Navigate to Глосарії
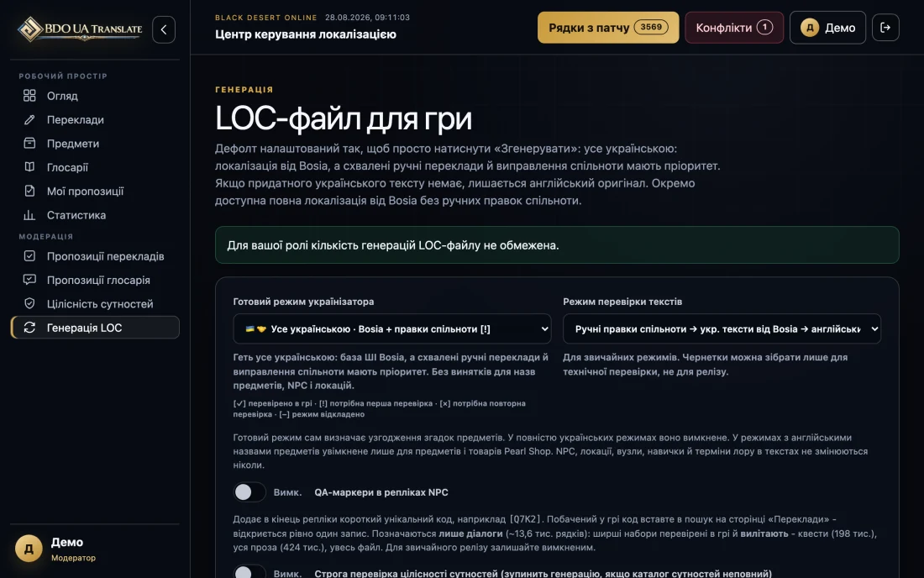The image size is (924, 578). click(95, 167)
